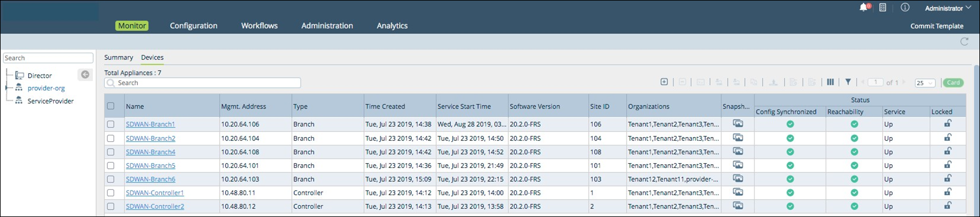Expand the provider-org tree node
Image resolution: width=980 pixels, height=217 pixels.
(x=7, y=88)
